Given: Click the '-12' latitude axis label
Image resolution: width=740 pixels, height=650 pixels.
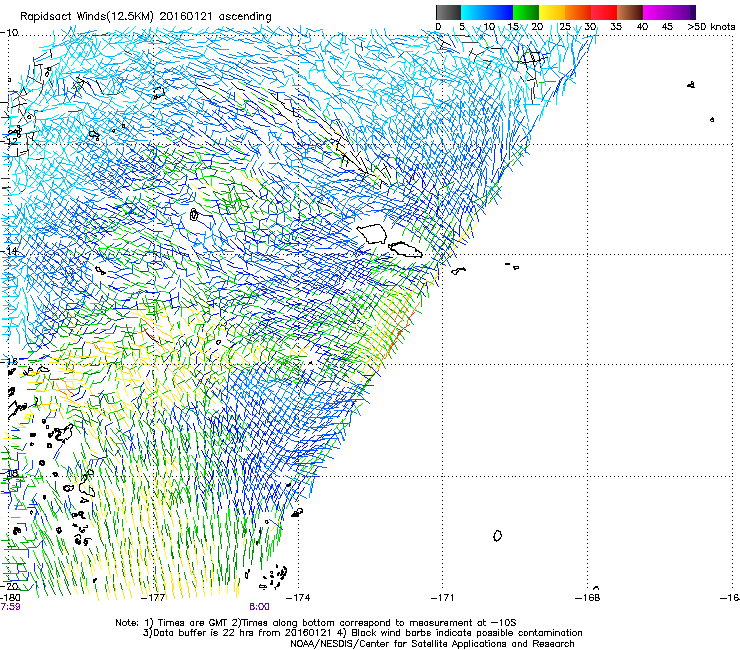Looking at the screenshot, I should (9, 141).
